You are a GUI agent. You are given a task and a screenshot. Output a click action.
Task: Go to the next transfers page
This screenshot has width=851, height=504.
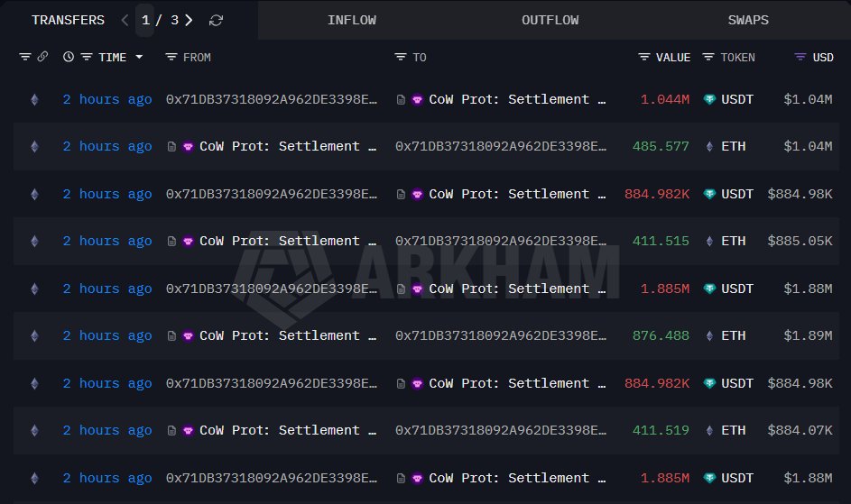(x=189, y=20)
